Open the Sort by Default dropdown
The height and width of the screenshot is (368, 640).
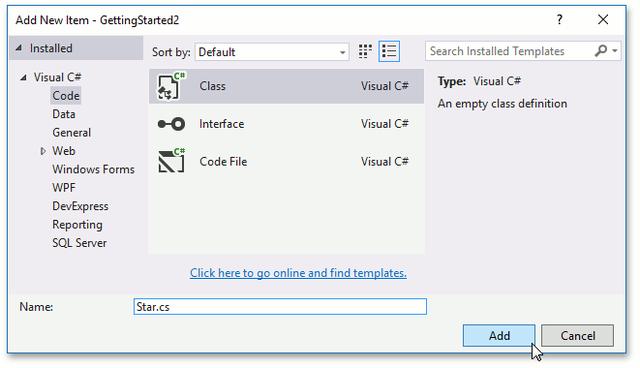271,52
